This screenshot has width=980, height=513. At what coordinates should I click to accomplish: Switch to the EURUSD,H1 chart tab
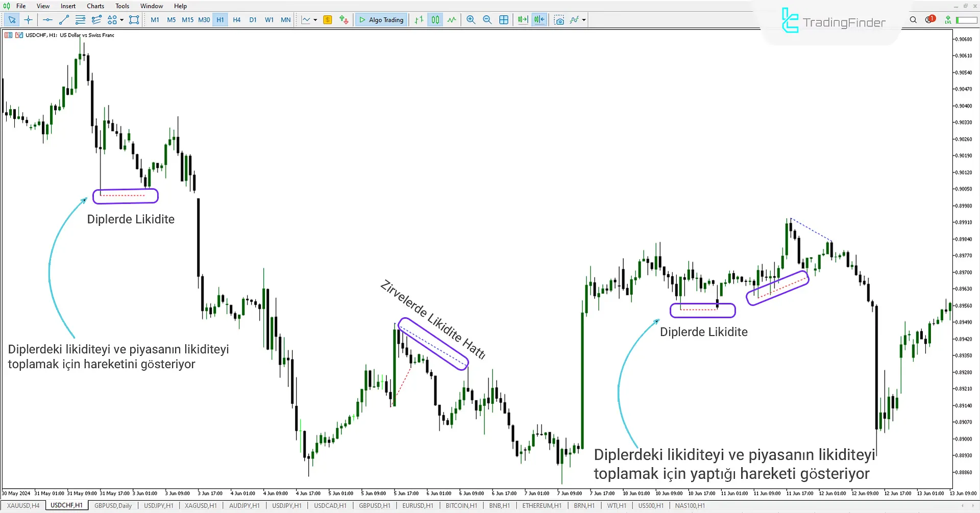pyautogui.click(x=417, y=505)
